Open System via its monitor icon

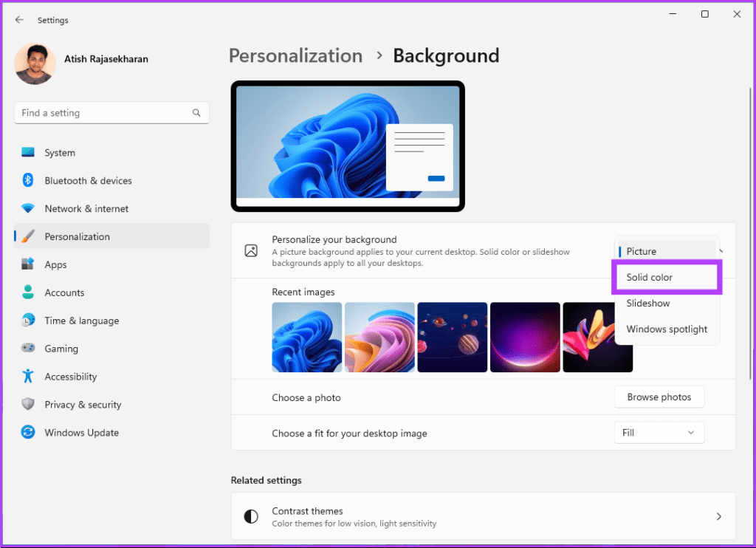pyautogui.click(x=28, y=152)
